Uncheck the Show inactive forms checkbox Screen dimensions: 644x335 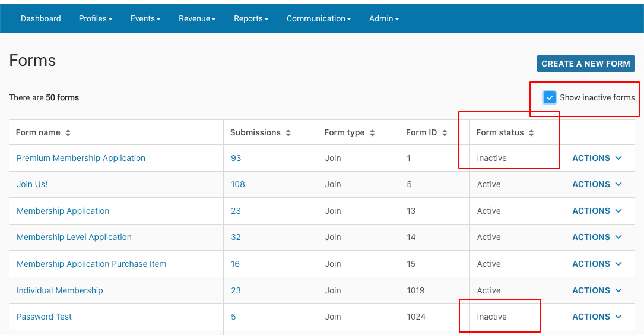[549, 97]
